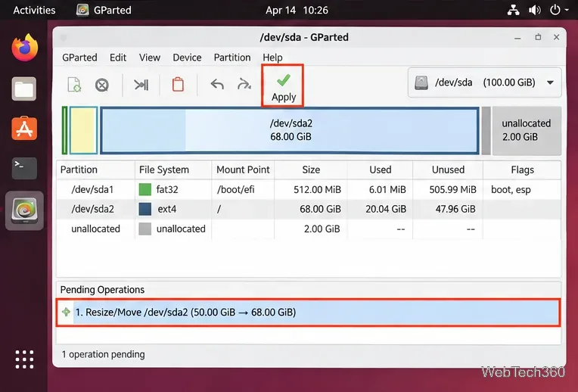Open the Partition menu
This screenshot has width=578, height=392.
[232, 58]
